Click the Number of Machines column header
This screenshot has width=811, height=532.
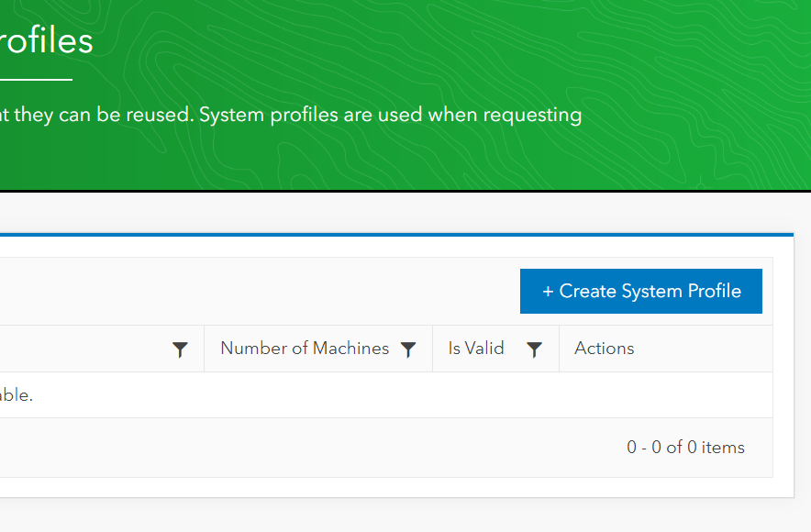tap(304, 349)
